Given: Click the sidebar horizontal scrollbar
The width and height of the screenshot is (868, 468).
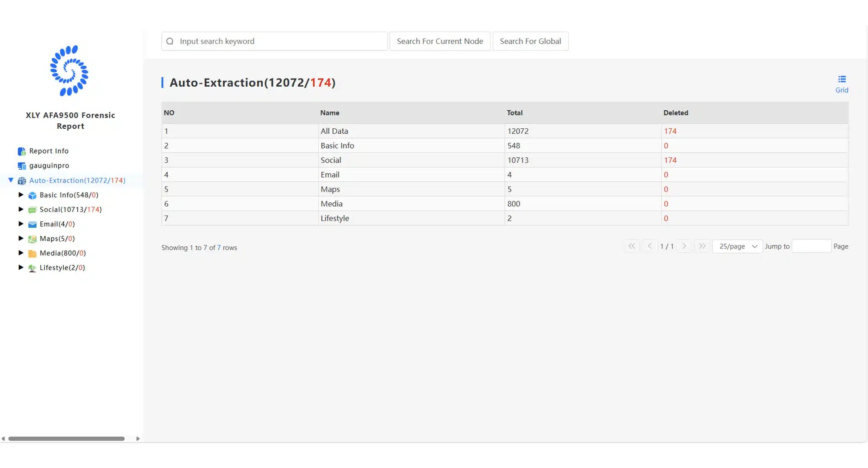Looking at the screenshot, I should pos(66,439).
